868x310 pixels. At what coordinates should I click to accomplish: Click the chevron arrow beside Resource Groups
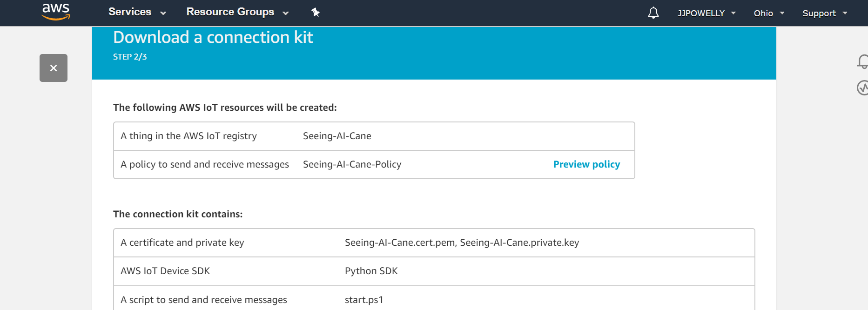click(x=286, y=13)
